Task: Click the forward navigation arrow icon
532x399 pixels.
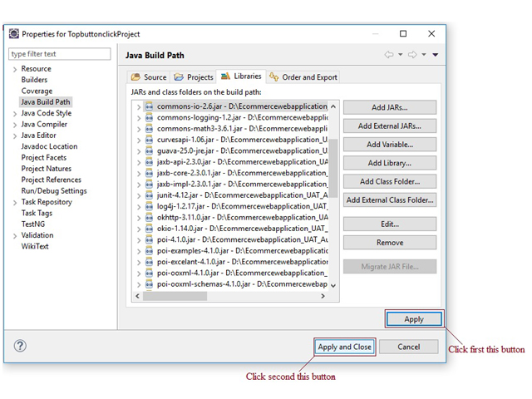Action: pos(412,55)
